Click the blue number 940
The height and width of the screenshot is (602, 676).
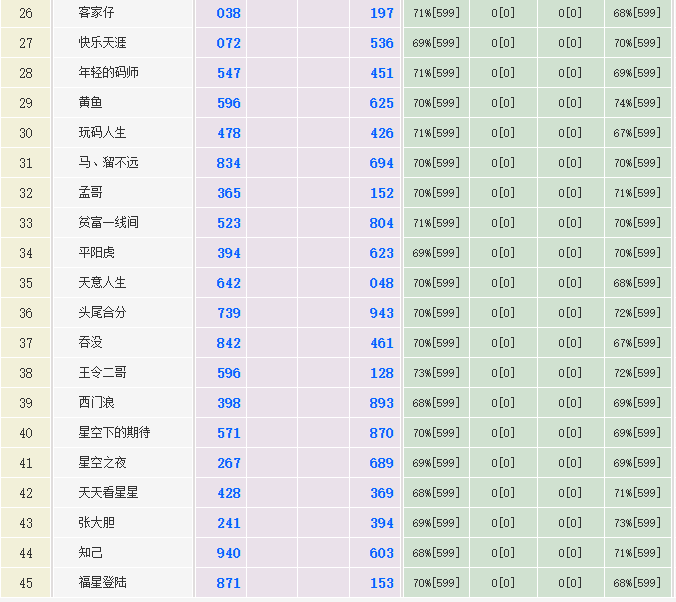pos(229,553)
